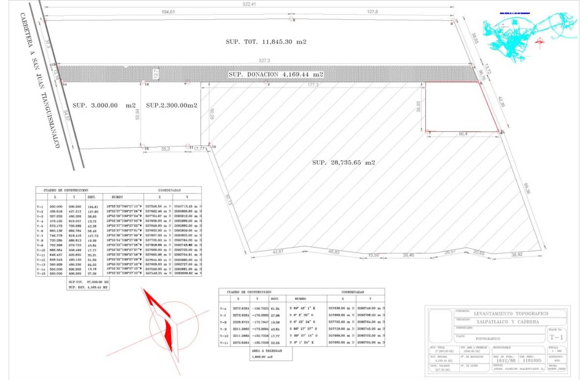Click the compass marker beside the cyan map
This screenshot has height=380, width=588.
click(x=540, y=41)
